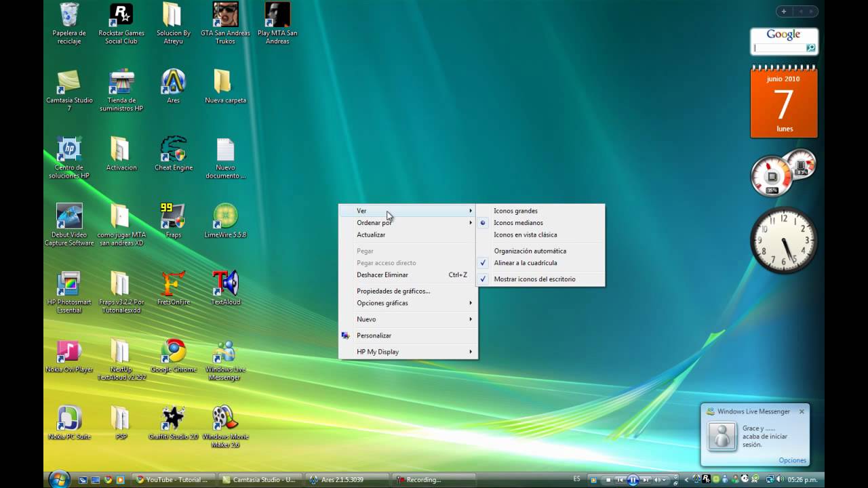Close the Windows Live Messenger notification
868x488 pixels.
(802, 411)
